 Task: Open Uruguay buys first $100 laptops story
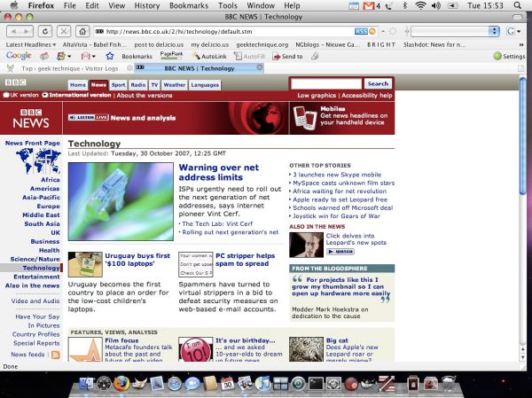point(137,260)
